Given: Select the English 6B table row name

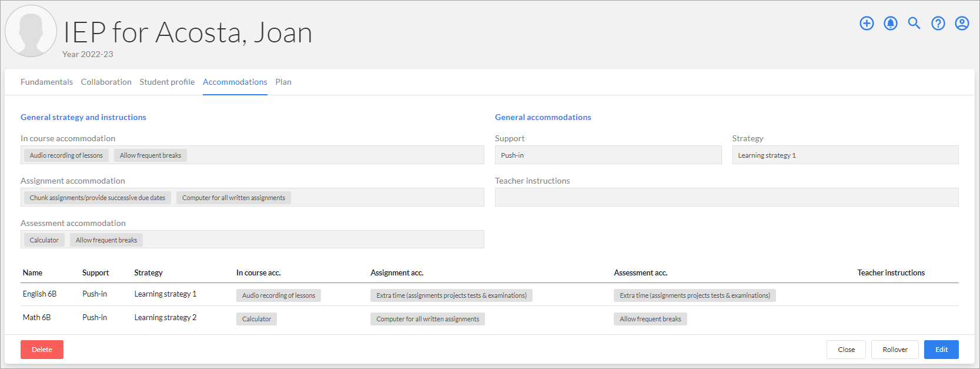Looking at the screenshot, I should [39, 294].
